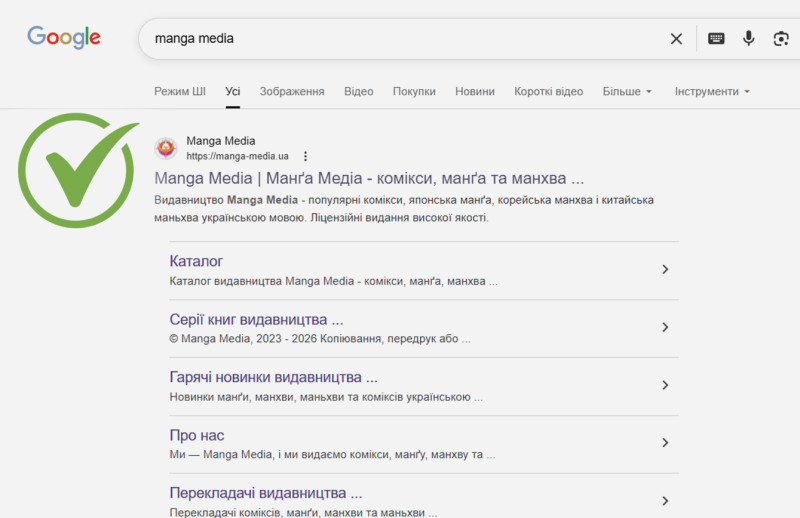
Task: Open Google homepage via the logo
Action: pyautogui.click(x=64, y=37)
